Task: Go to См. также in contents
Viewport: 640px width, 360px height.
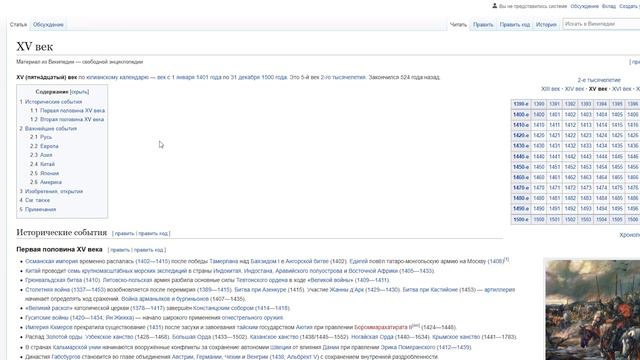Action: tap(37, 200)
